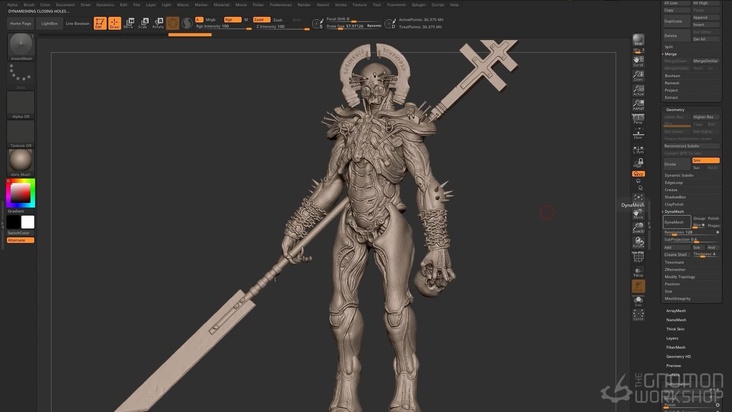Open the Zplugin menu

[418, 5]
